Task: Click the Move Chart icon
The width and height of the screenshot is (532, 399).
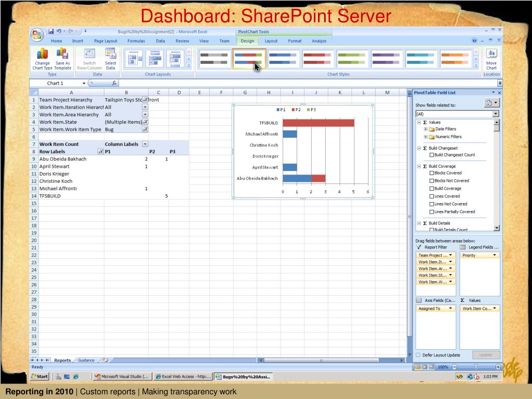Action: click(491, 59)
